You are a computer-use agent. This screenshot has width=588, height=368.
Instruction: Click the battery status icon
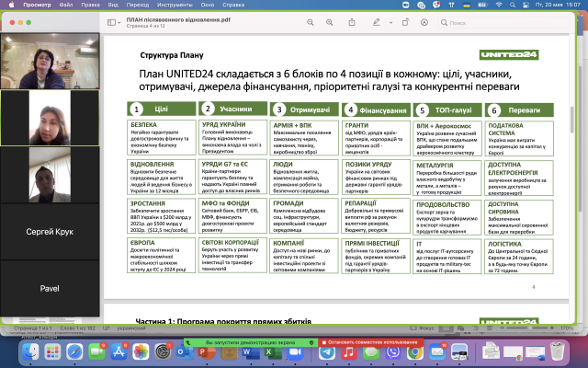click(482, 5)
